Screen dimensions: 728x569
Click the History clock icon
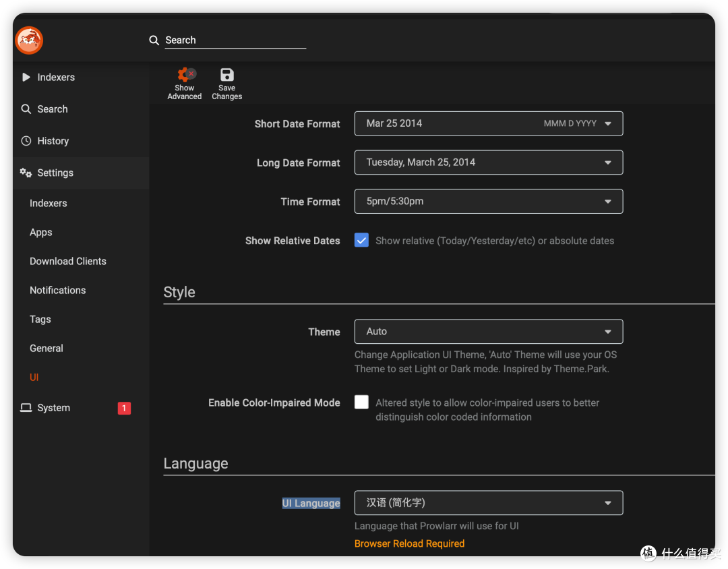click(26, 141)
